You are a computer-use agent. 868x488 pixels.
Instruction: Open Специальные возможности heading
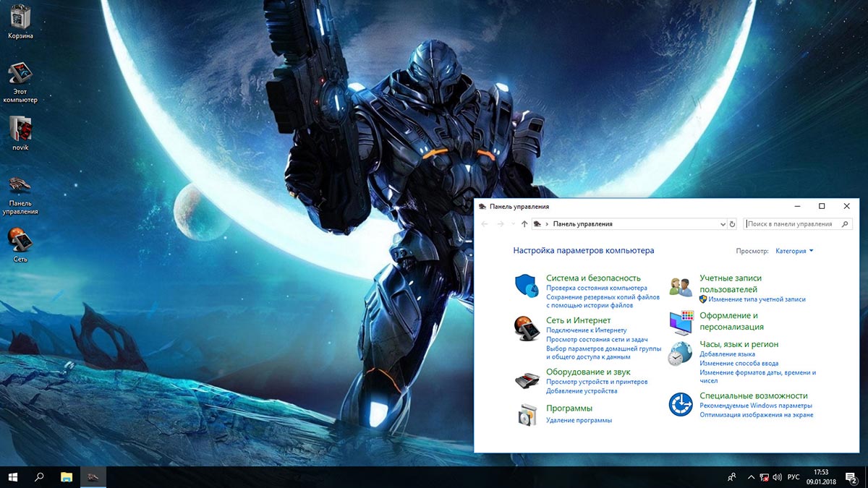754,395
